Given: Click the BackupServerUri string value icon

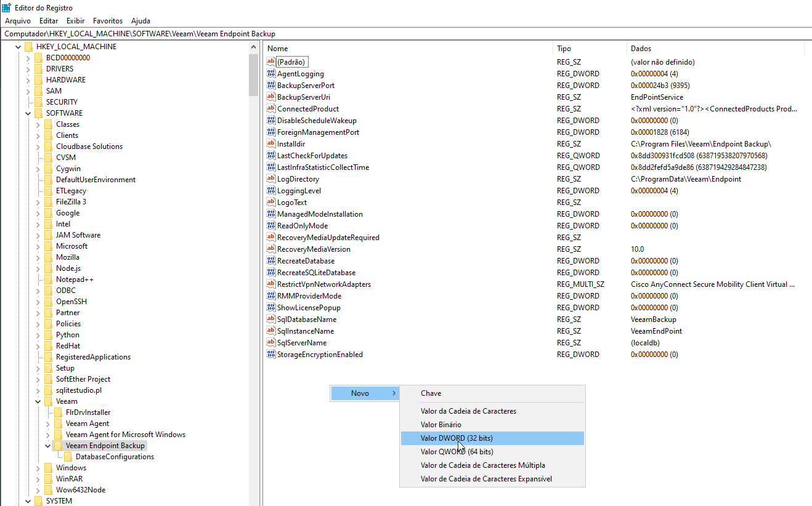Looking at the screenshot, I should (271, 97).
